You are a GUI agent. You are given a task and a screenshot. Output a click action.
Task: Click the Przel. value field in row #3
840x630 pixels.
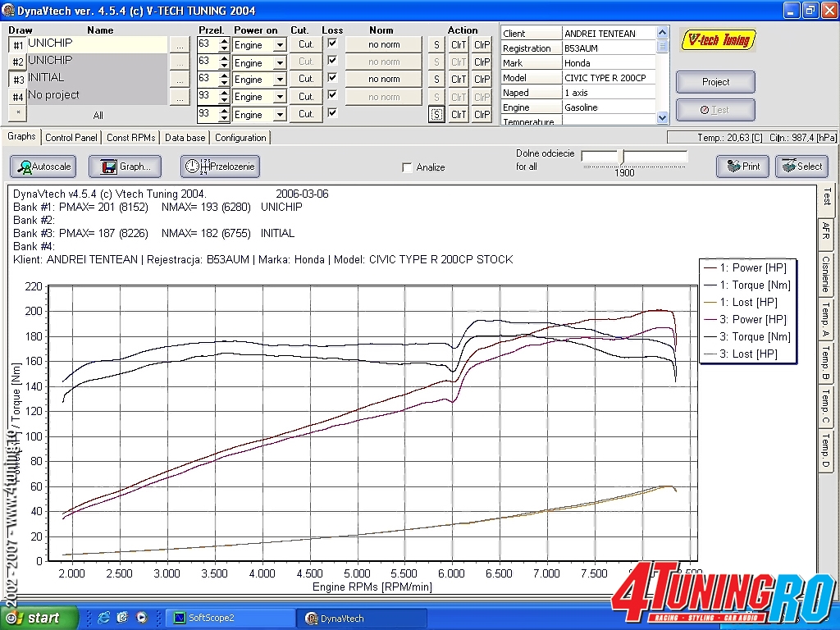(208, 80)
